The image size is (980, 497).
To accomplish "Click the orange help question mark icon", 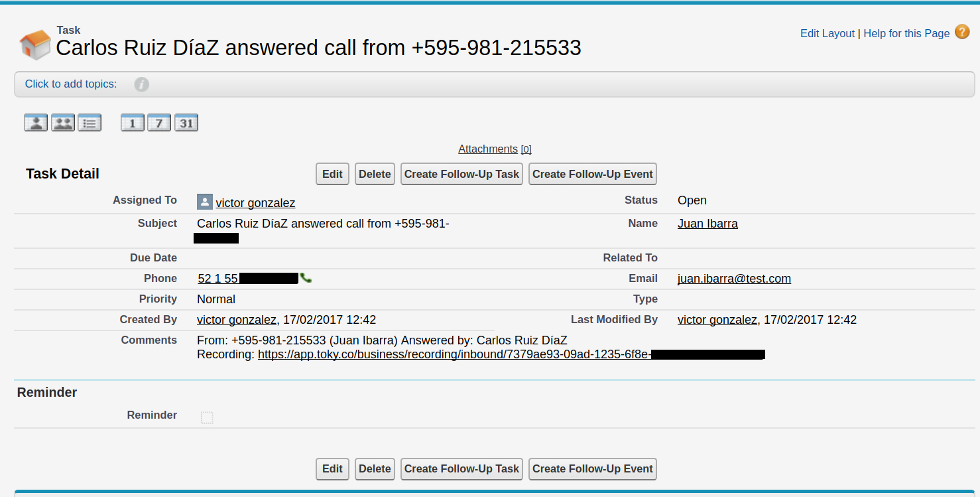I will [x=962, y=32].
